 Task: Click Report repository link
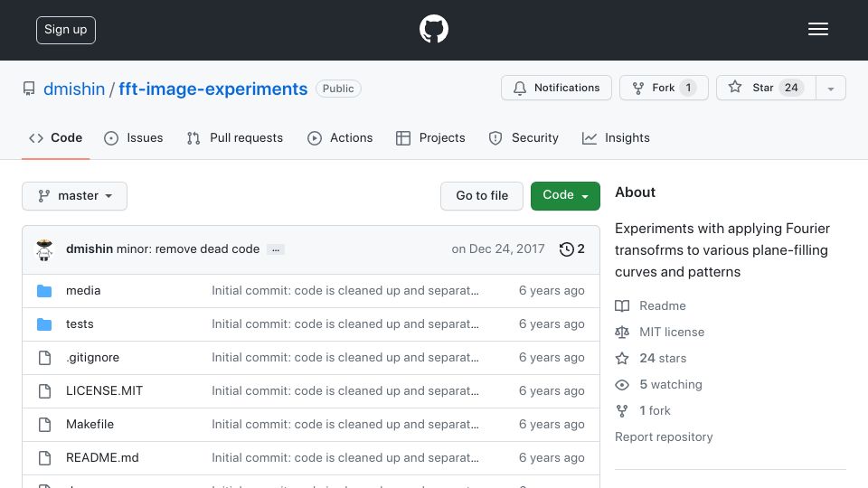(664, 437)
